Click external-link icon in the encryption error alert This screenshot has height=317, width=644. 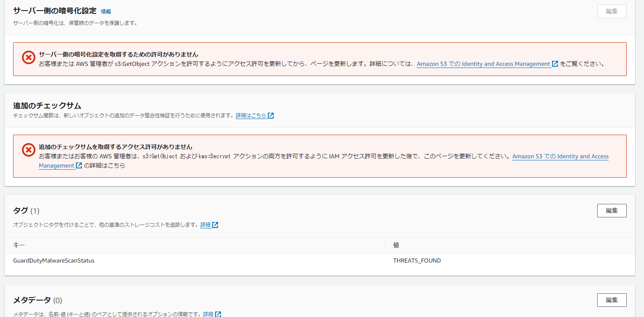tap(555, 64)
